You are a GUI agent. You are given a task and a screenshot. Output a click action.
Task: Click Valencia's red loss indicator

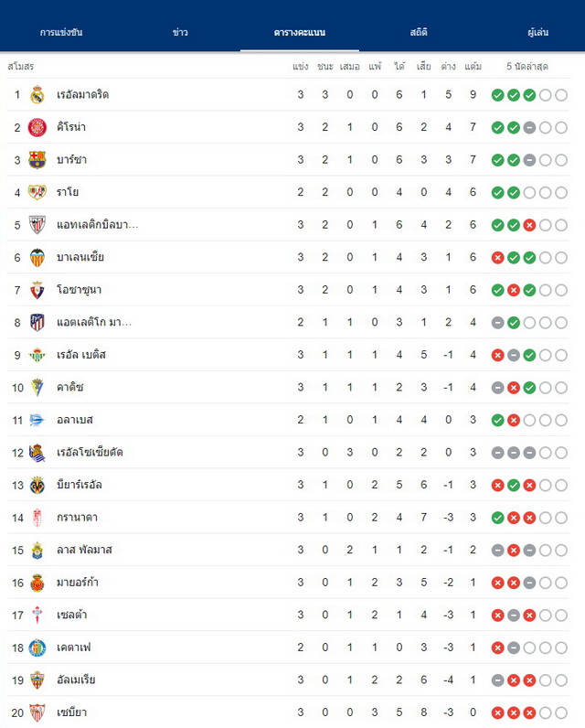coord(498,258)
